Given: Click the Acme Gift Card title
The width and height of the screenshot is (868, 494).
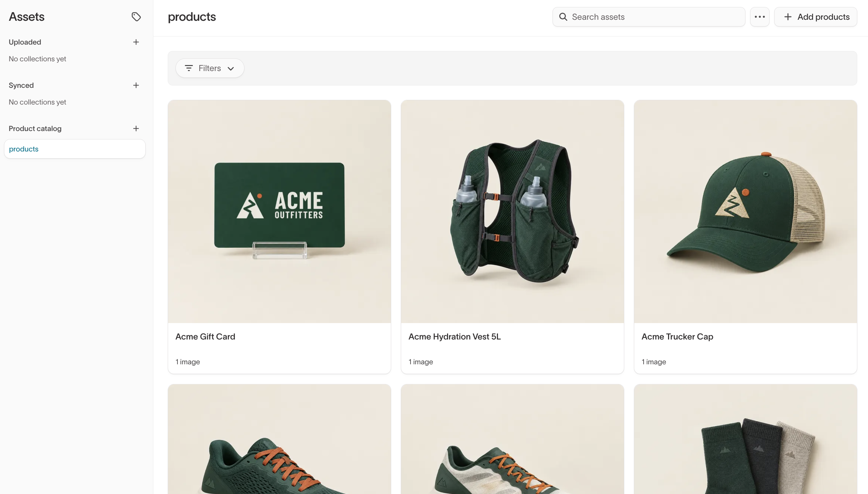Looking at the screenshot, I should click(205, 336).
